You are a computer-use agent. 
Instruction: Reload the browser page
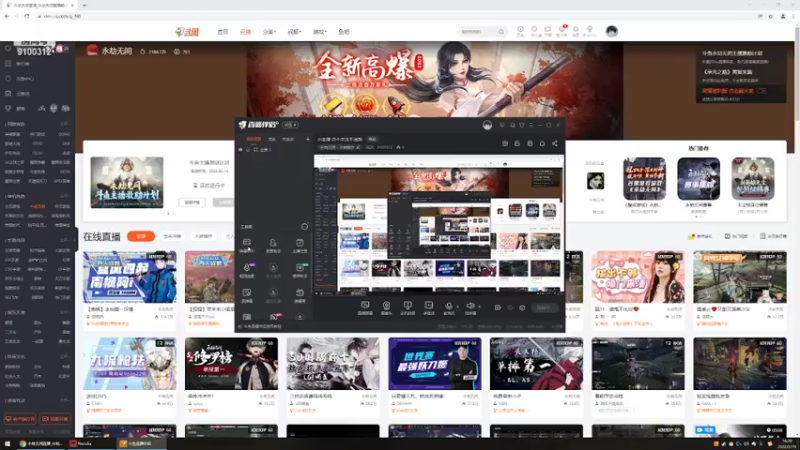click(27, 16)
